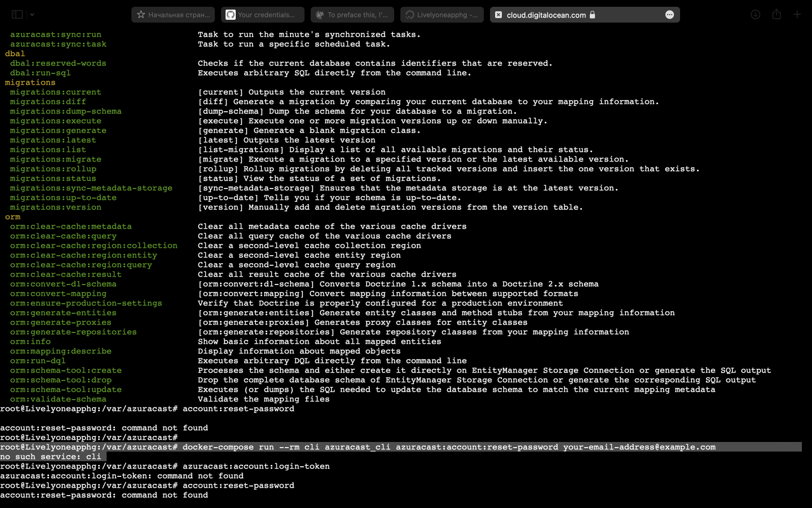Click the orm:clear-cache:region:collection command
The width and height of the screenshot is (812, 508).
(x=94, y=246)
